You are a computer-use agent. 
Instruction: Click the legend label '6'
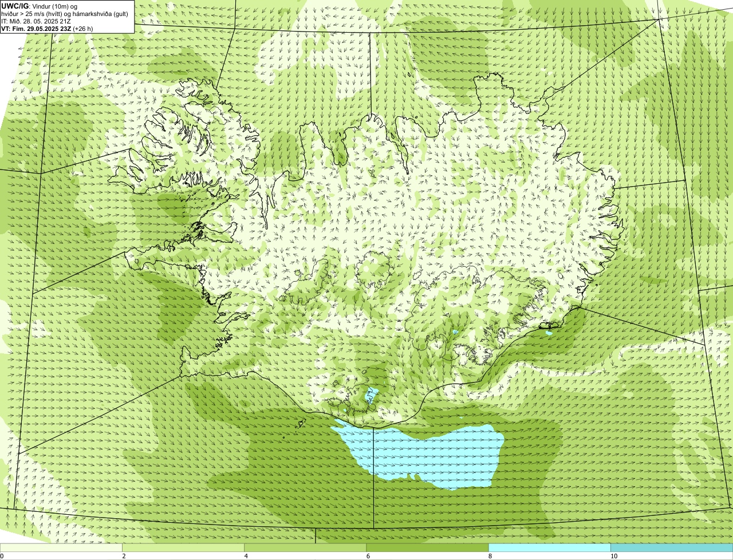368,556
